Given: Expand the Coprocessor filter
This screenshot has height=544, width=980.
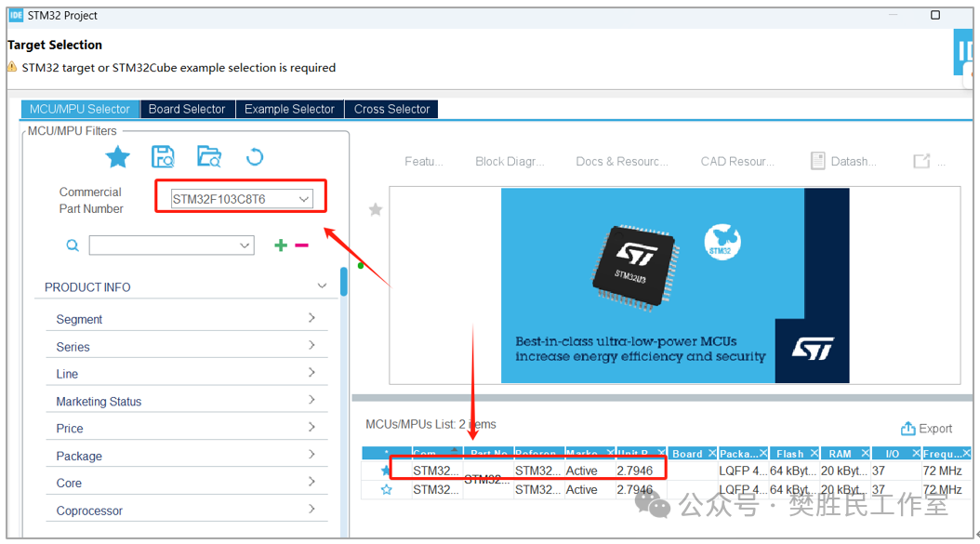Looking at the screenshot, I should [311, 509].
